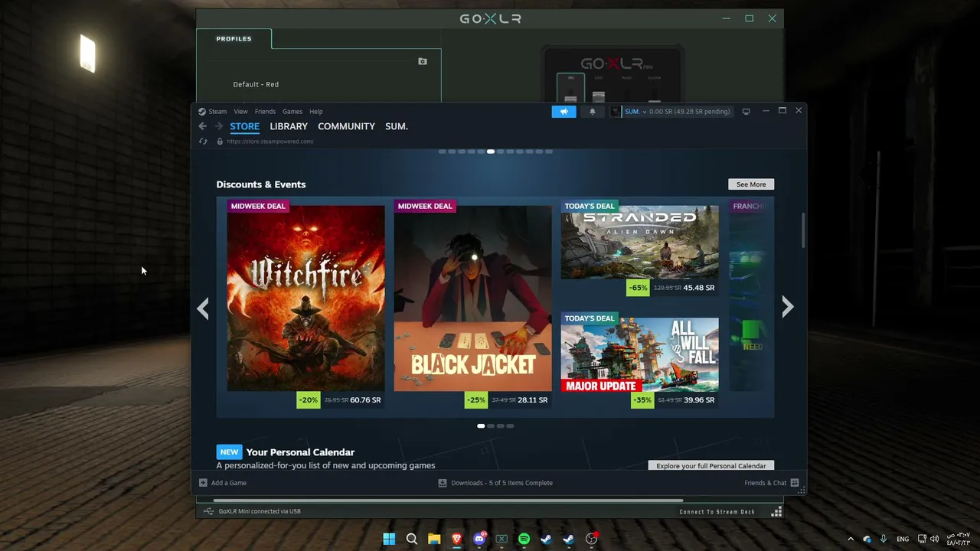Open the View menu
980x551 pixels.
(x=240, y=112)
